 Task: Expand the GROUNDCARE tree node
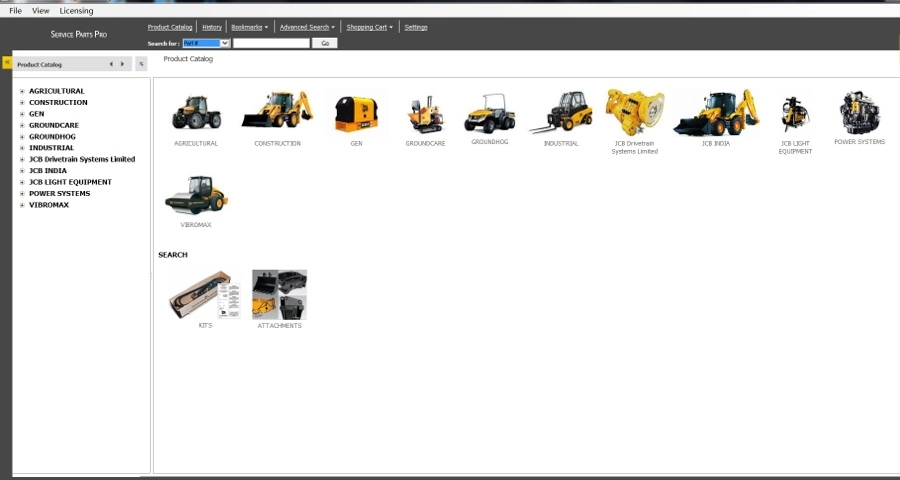coord(22,125)
